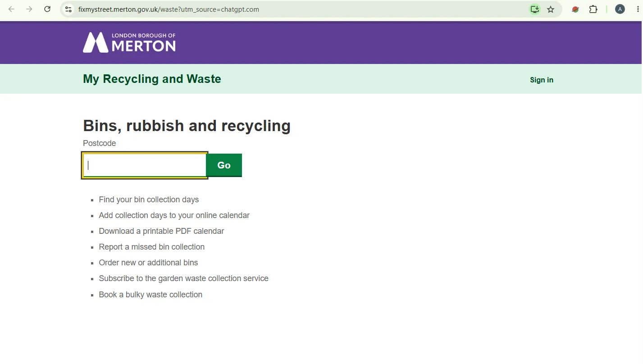Click 'Report a missed bin collection' text
This screenshot has height=364, width=643.
click(x=151, y=247)
